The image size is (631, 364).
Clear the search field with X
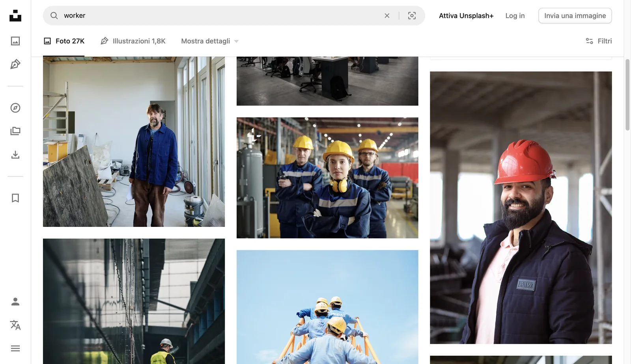pos(387,15)
